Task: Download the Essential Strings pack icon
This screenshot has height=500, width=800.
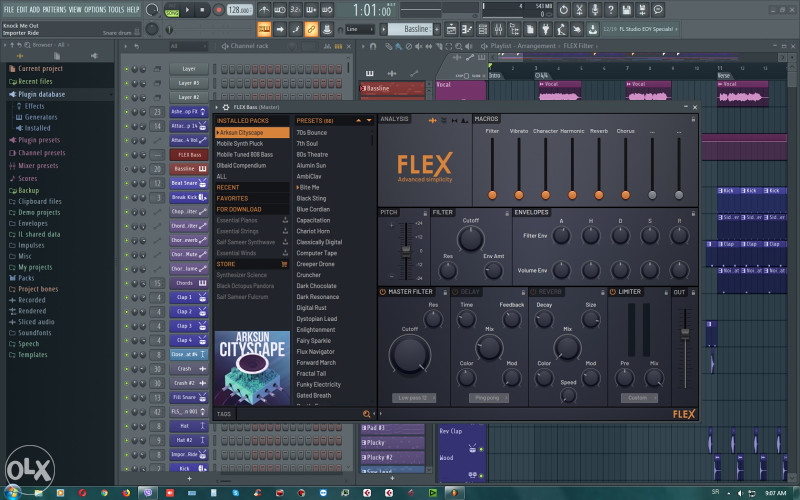Action: 285,231
